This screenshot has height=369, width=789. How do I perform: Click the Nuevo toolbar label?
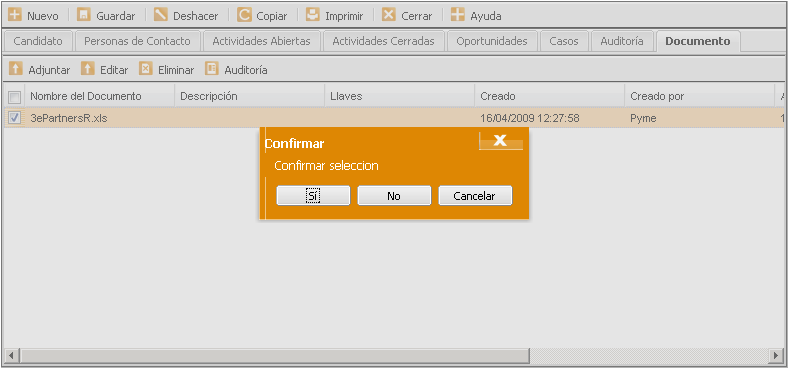click(43, 16)
